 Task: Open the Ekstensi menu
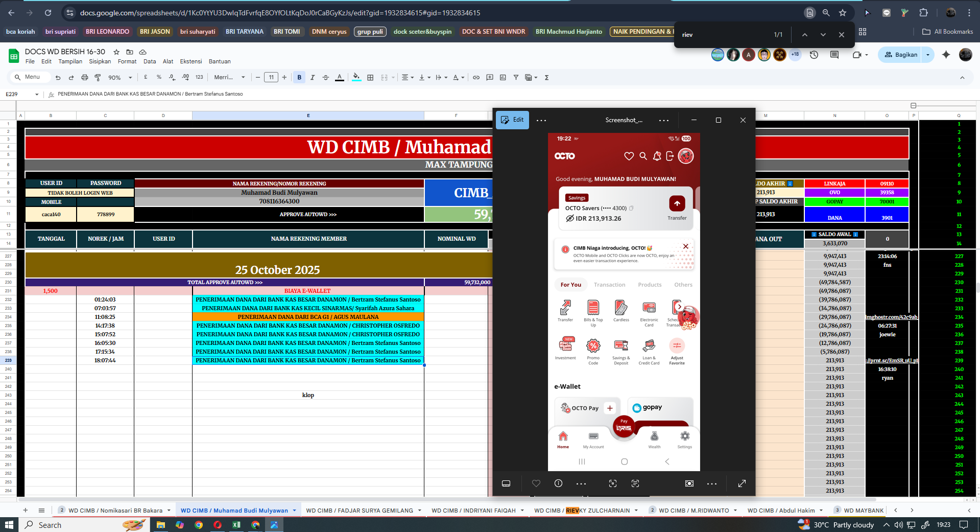tap(190, 61)
